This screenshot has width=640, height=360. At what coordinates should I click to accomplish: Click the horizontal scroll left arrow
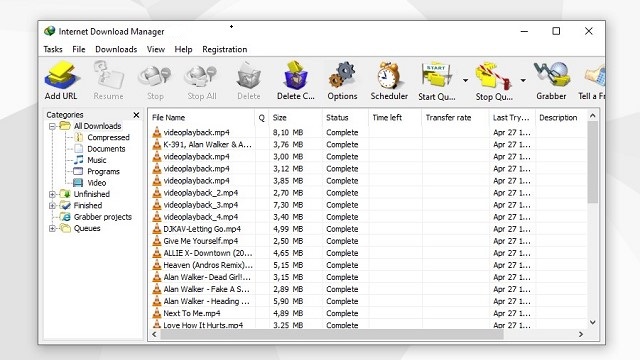point(154,334)
